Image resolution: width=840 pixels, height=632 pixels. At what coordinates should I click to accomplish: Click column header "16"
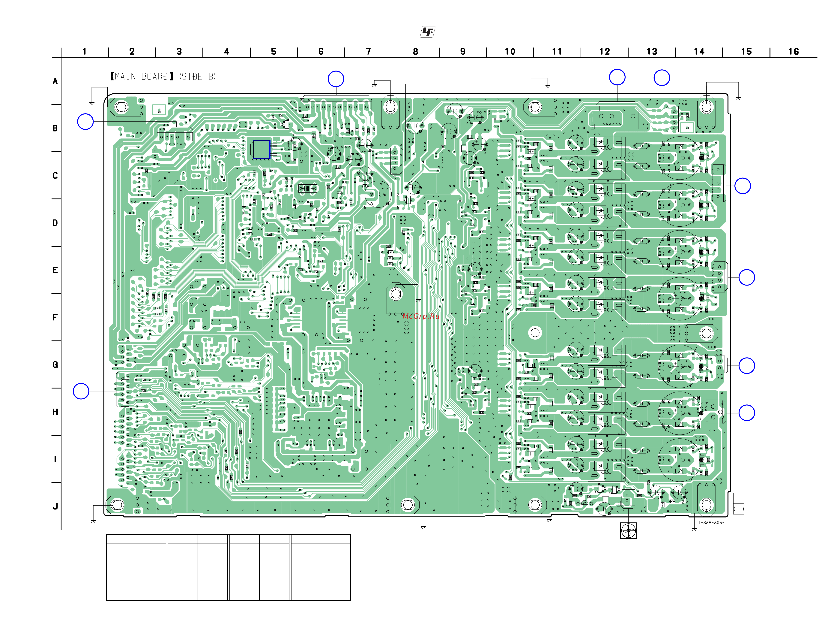point(794,51)
